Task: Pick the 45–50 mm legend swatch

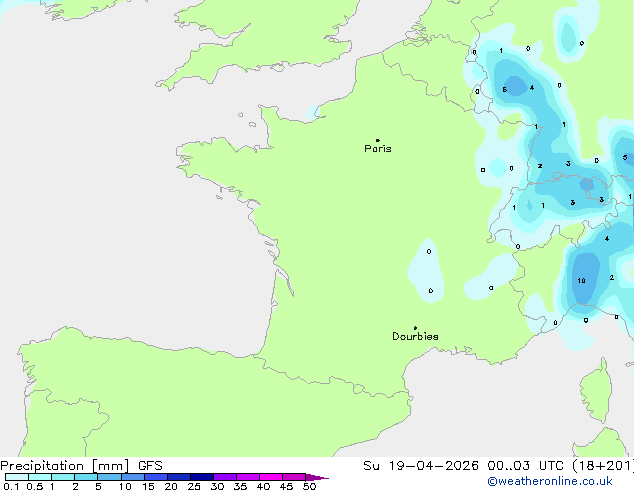Action: [x=294, y=477]
